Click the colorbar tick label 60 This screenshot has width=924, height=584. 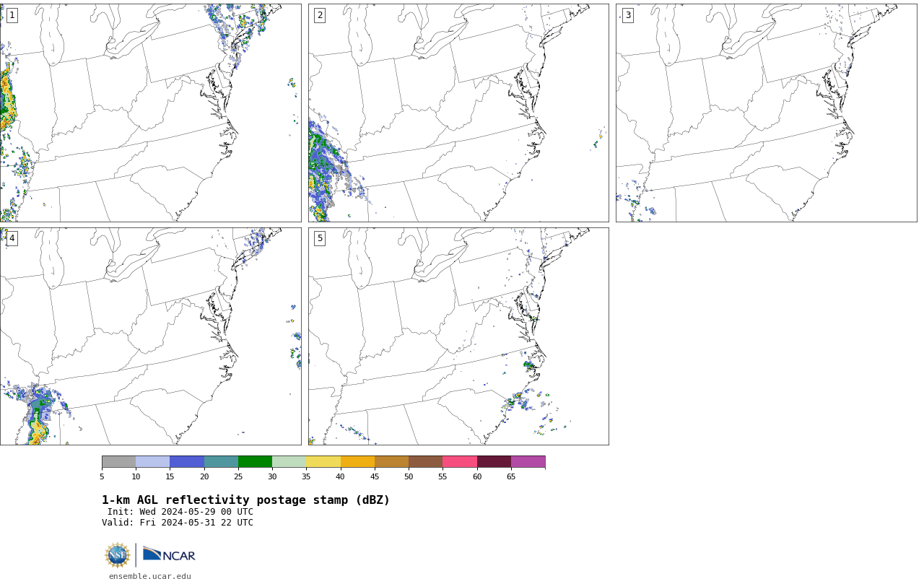(477, 476)
